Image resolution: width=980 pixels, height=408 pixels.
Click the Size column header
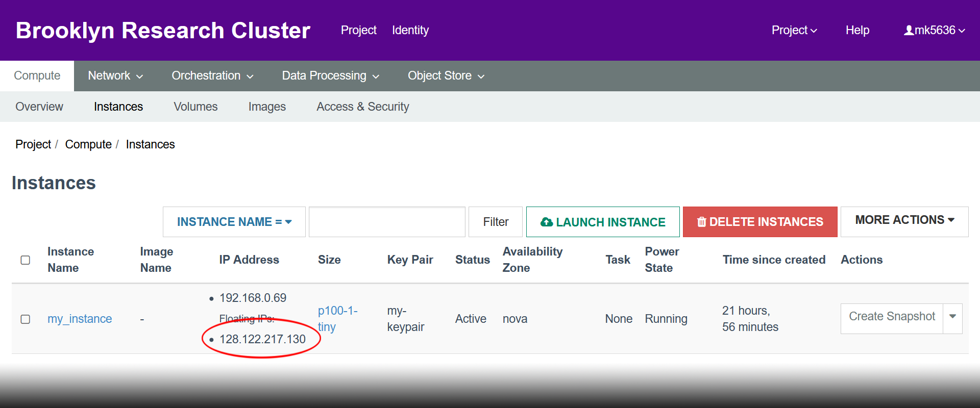(x=329, y=260)
